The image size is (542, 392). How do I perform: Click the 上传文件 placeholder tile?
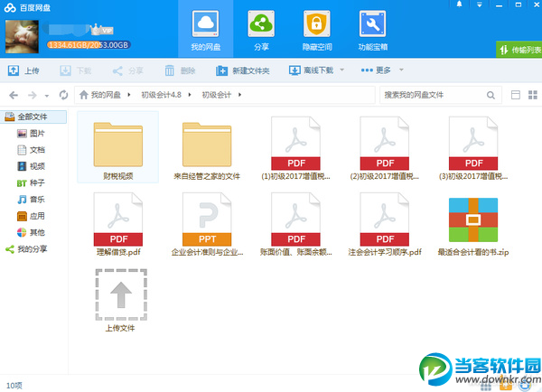click(121, 300)
